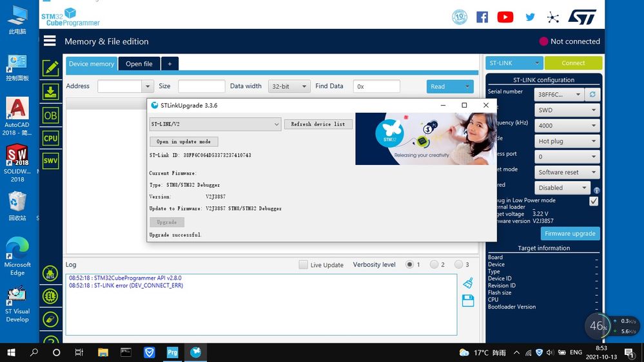Click the info icon beside Disabled

pos(596,191)
